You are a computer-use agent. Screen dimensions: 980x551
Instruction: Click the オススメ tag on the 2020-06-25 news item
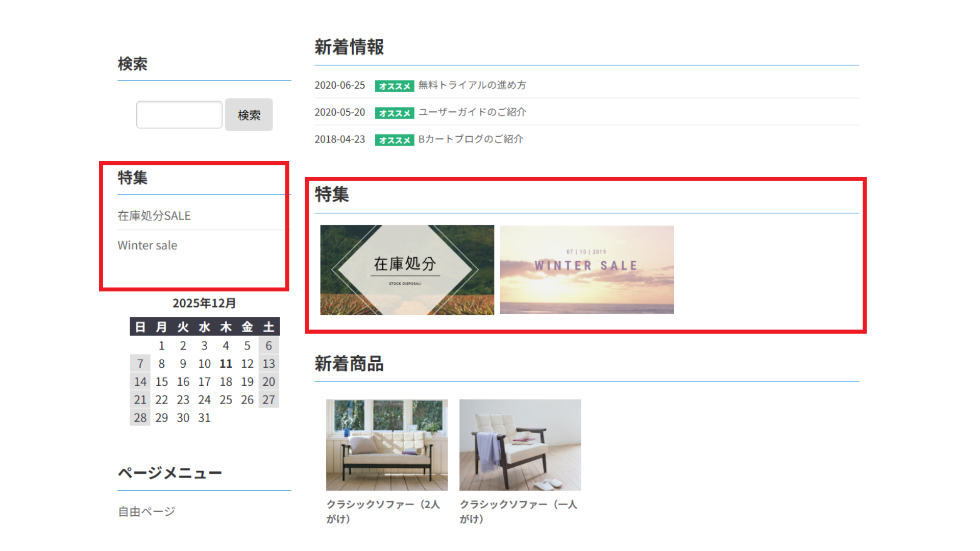point(394,86)
